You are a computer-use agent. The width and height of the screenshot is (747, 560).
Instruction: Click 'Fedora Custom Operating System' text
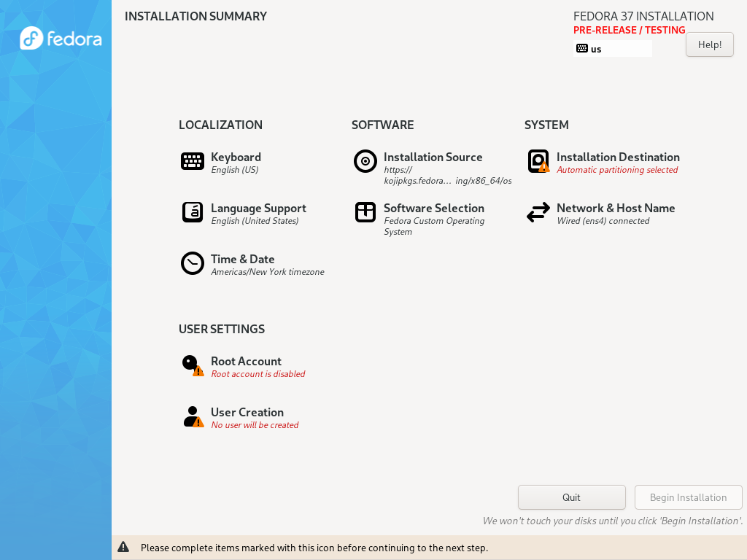point(434,226)
